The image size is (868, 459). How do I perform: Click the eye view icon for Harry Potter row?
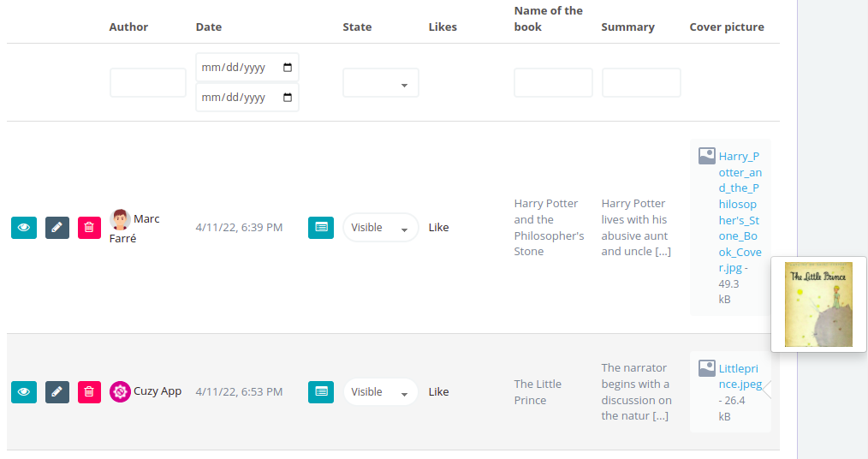[24, 228]
